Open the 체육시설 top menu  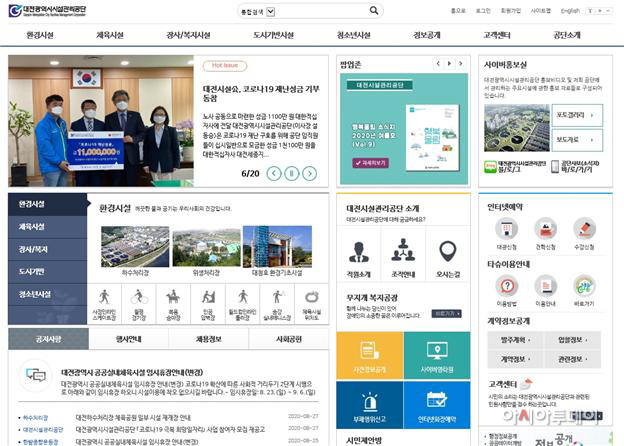click(x=110, y=35)
